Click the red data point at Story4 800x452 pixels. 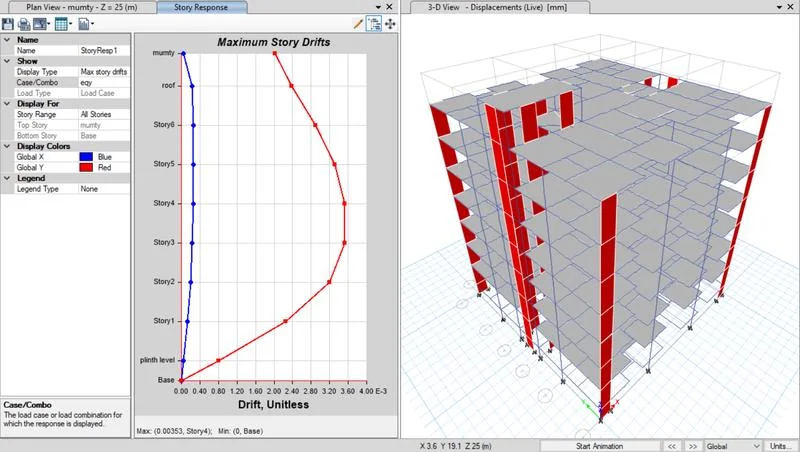tap(344, 204)
